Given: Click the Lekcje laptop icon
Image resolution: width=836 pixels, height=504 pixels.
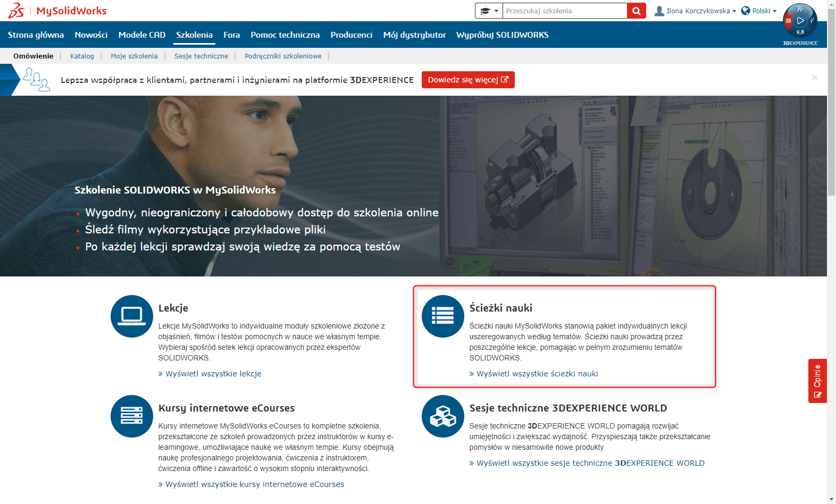Looking at the screenshot, I should click(x=131, y=316).
